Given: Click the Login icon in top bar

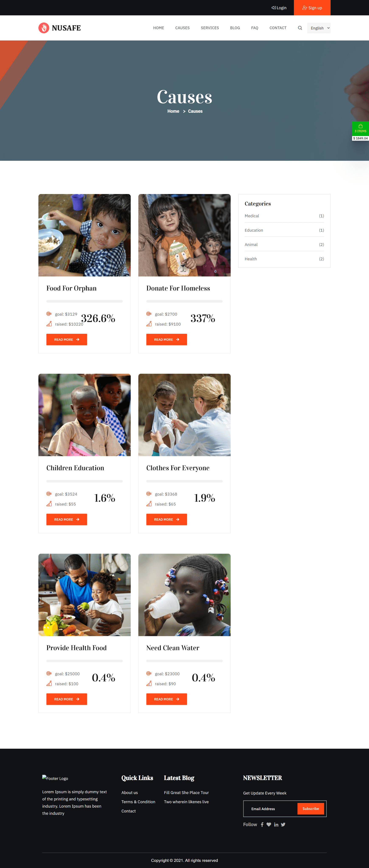Looking at the screenshot, I should [274, 8].
